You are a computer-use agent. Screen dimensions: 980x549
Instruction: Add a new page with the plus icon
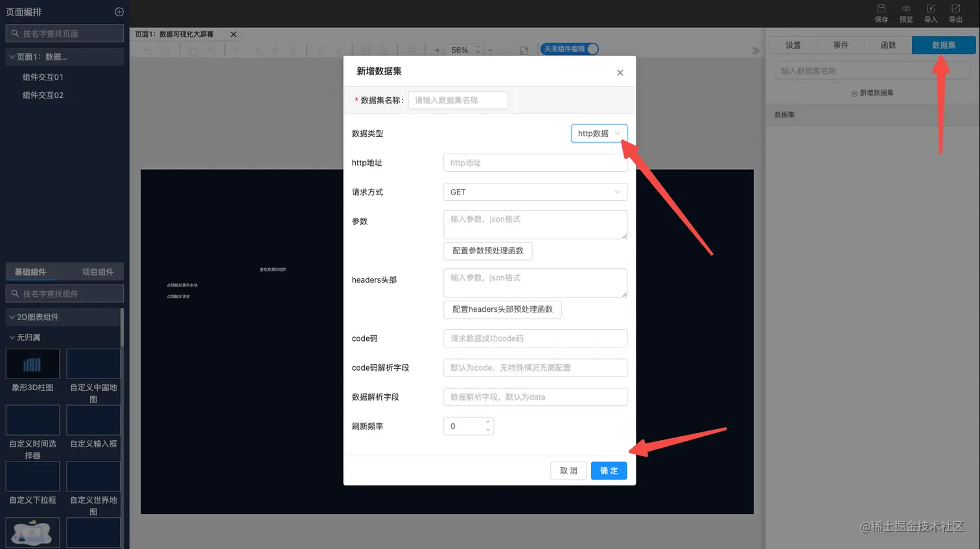click(119, 12)
